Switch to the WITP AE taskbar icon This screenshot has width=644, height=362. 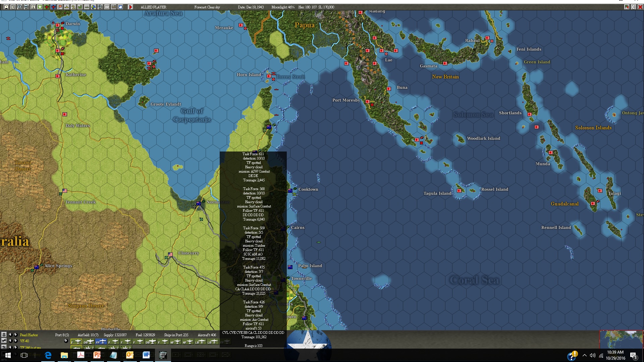(163, 355)
